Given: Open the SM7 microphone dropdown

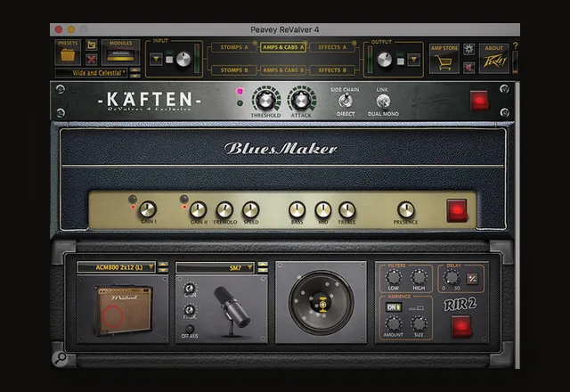Looking at the screenshot, I should (x=215, y=268).
